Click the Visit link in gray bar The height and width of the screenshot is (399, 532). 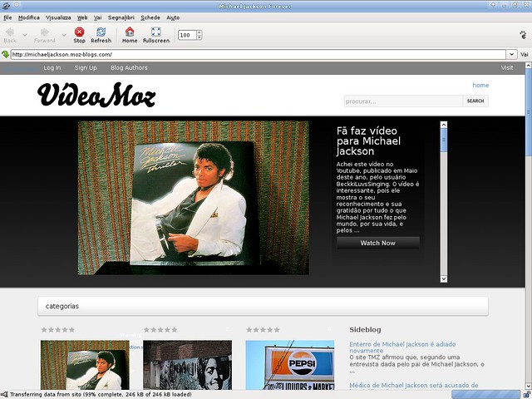pyautogui.click(x=507, y=68)
